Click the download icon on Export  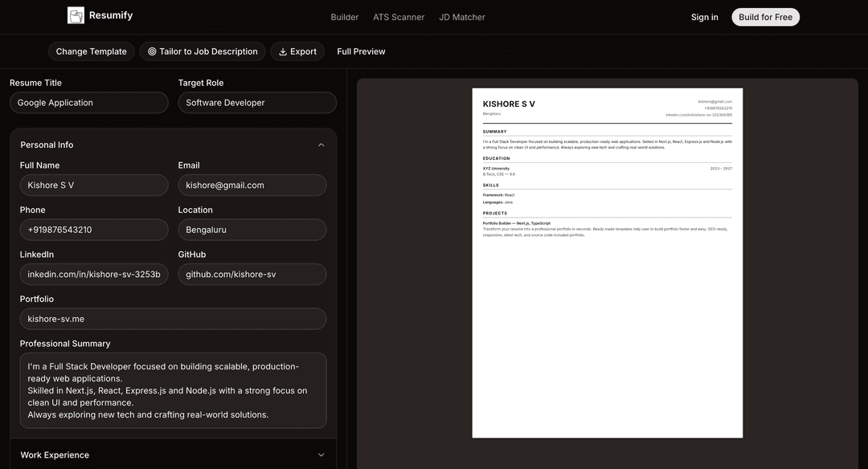(x=283, y=51)
